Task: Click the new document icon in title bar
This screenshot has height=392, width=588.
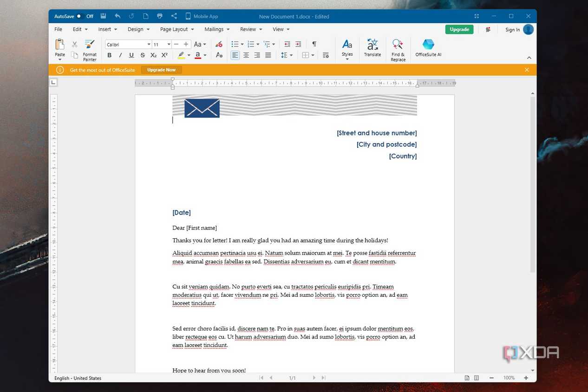Action: coord(146,16)
